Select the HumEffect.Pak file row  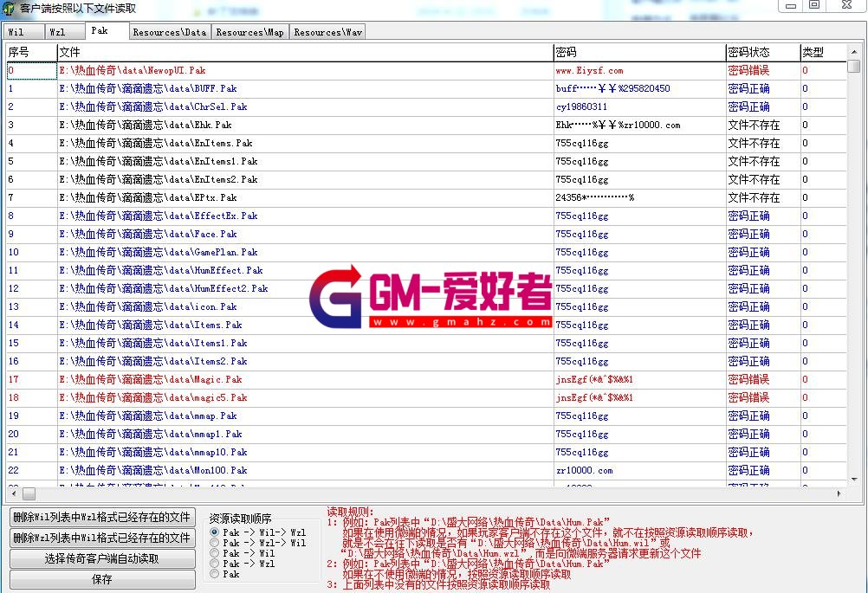coord(425,270)
